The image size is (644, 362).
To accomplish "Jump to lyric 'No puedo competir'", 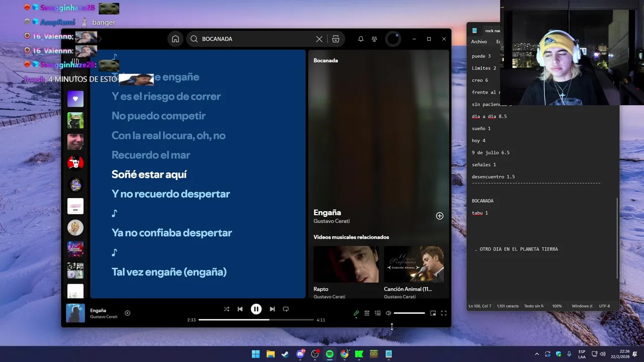I will click(158, 116).
